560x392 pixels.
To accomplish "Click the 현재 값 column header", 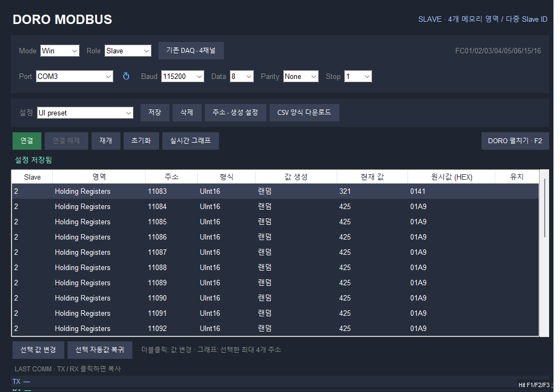I will [372, 177].
